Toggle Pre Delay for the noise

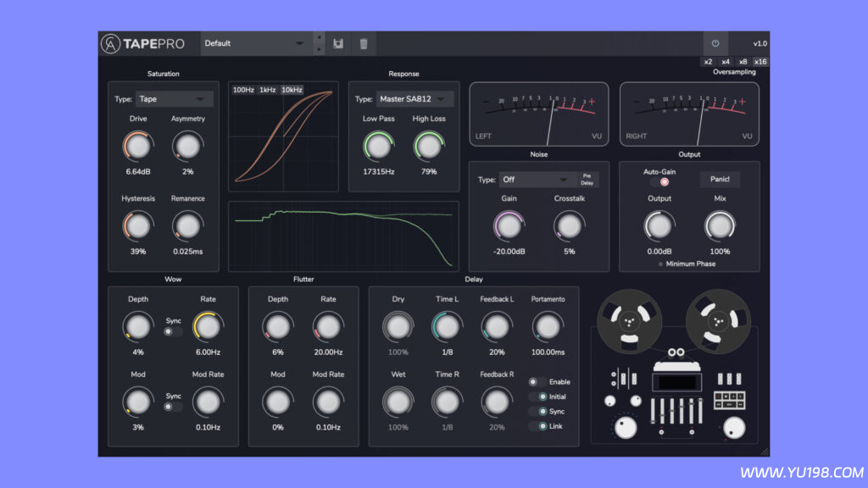587,179
